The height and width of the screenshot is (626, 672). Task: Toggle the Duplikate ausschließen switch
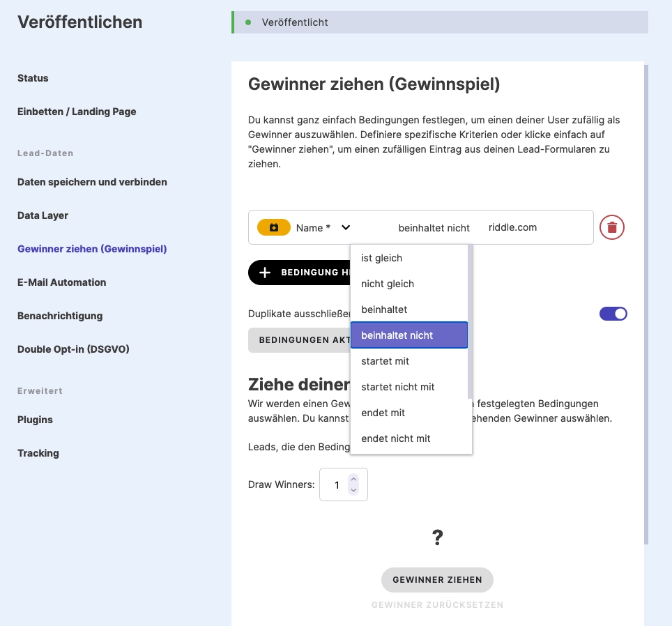[x=613, y=314]
